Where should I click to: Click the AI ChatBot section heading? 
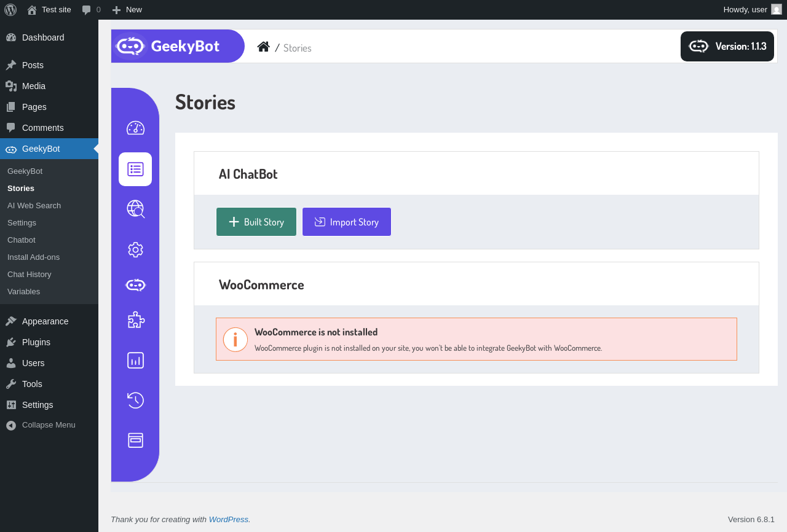coord(248,174)
